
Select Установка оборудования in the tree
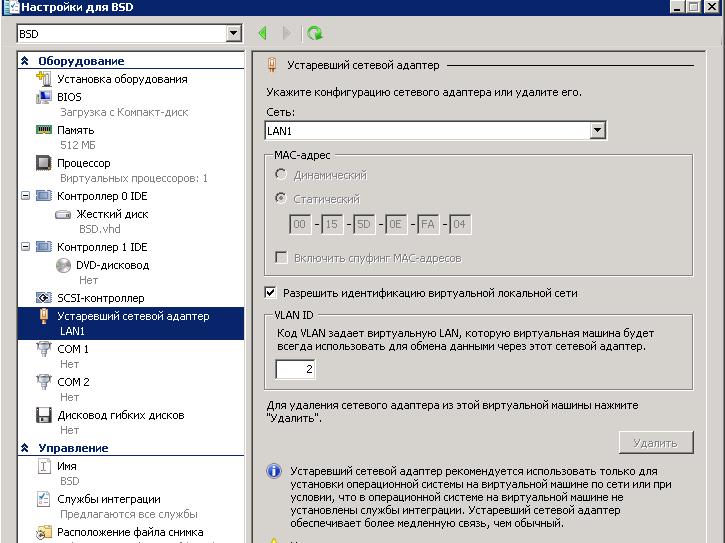click(x=121, y=79)
